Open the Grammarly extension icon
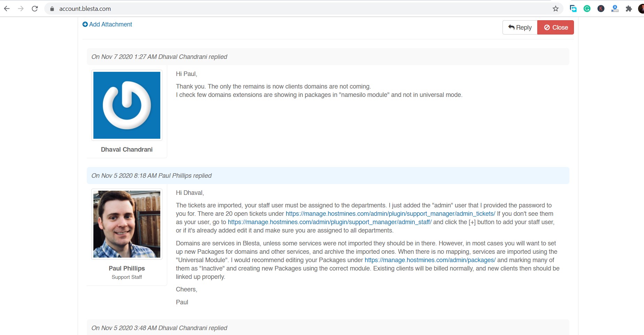 click(587, 9)
